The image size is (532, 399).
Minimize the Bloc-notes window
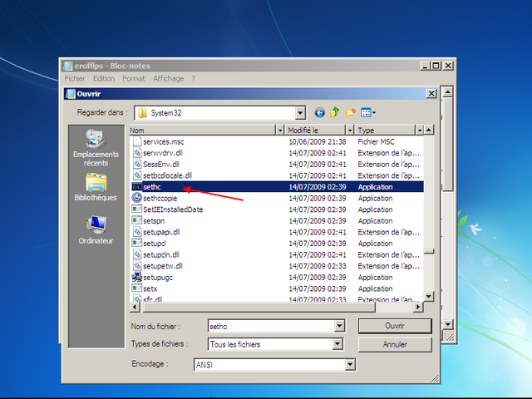425,66
